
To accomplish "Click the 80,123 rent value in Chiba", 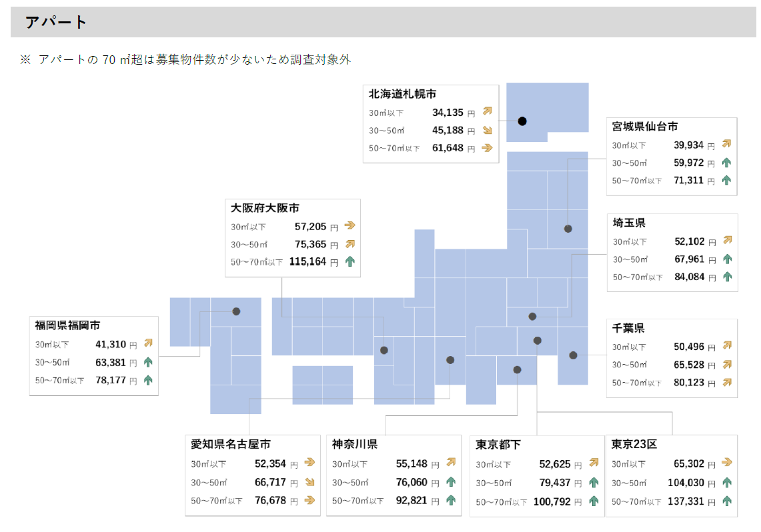I will click(689, 382).
